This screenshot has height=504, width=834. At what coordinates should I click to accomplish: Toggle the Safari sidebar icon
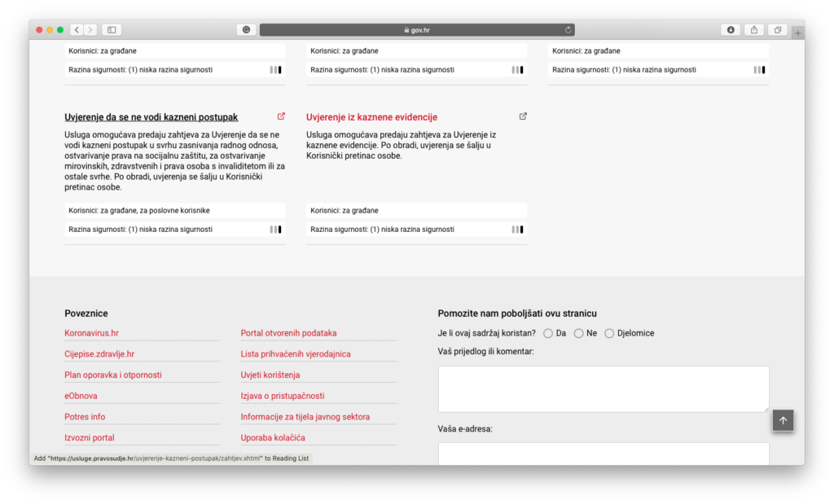tap(112, 30)
